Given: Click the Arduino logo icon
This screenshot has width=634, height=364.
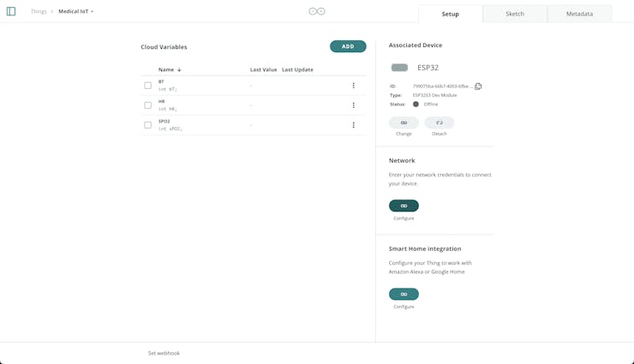Looking at the screenshot, I should point(317,11).
